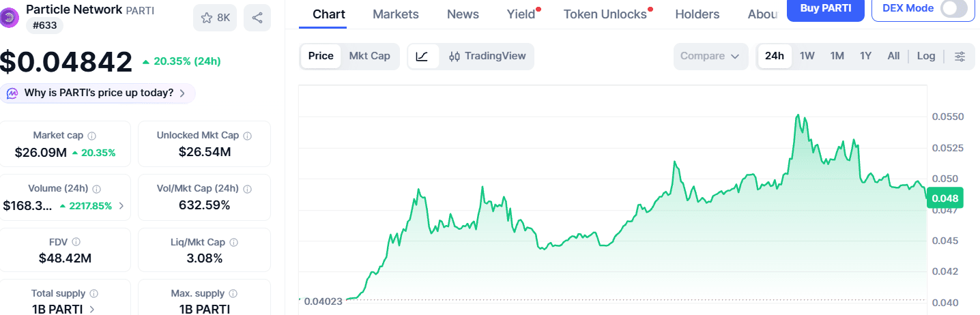Click the 0.048 current price tag

(x=945, y=198)
